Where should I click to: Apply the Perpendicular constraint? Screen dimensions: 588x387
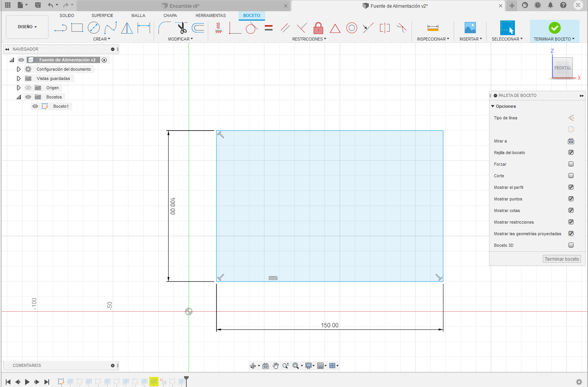point(302,28)
